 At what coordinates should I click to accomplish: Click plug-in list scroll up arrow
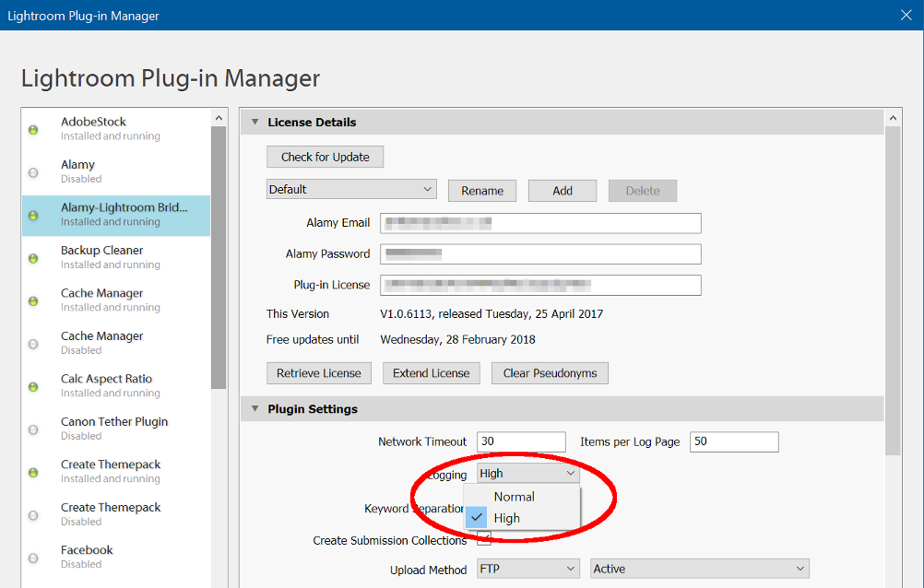point(219,118)
